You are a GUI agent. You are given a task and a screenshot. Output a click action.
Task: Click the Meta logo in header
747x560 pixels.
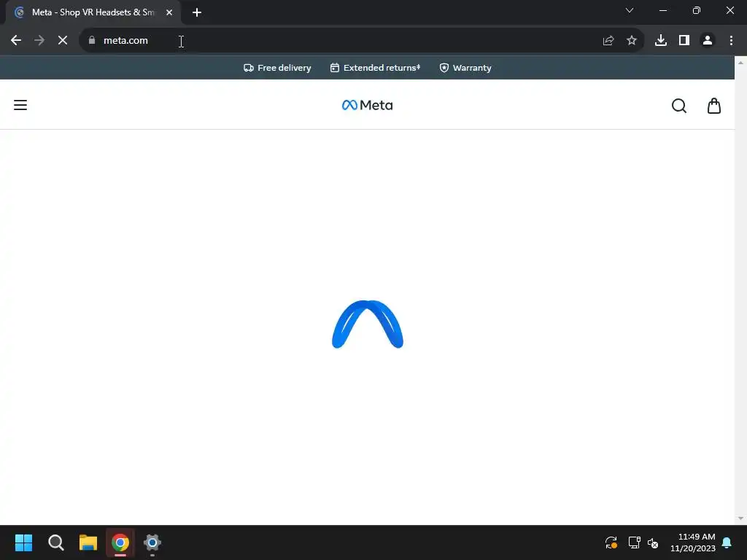tap(368, 105)
